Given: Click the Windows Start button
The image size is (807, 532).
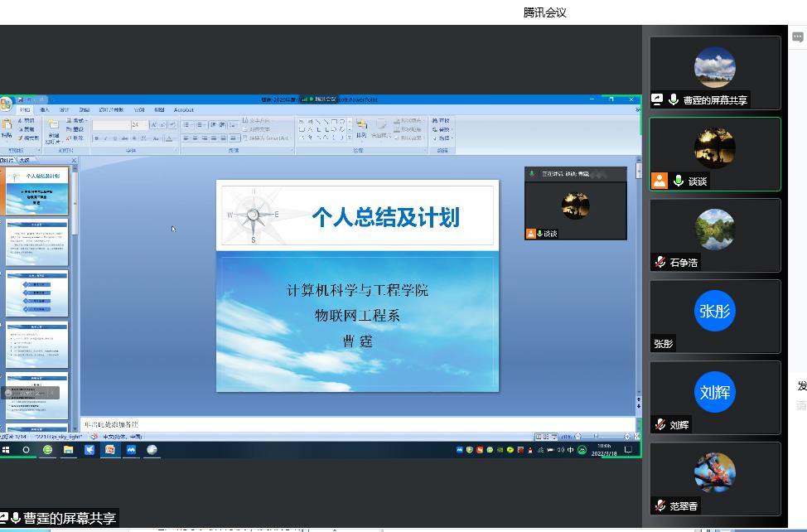Looking at the screenshot, I should [x=6, y=450].
